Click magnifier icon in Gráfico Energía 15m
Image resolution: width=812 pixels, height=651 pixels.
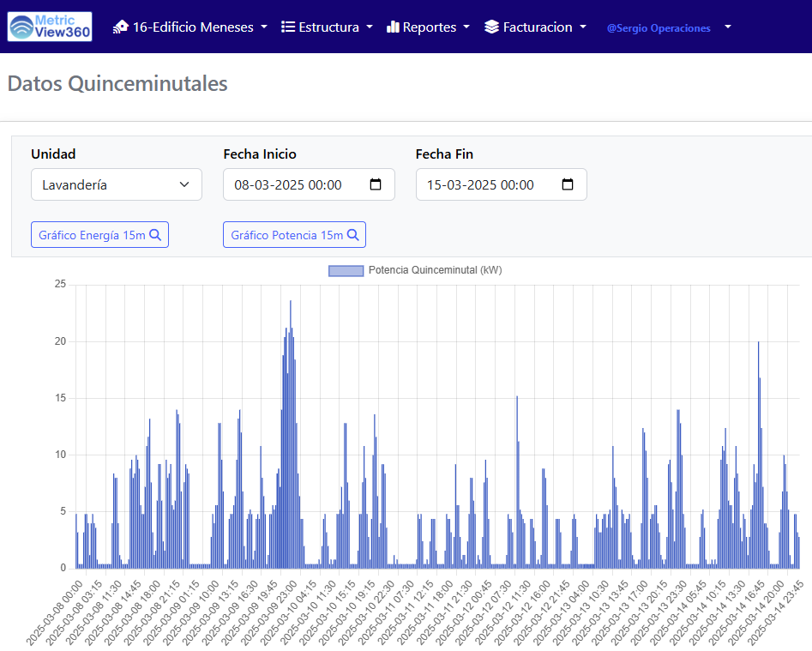(155, 235)
